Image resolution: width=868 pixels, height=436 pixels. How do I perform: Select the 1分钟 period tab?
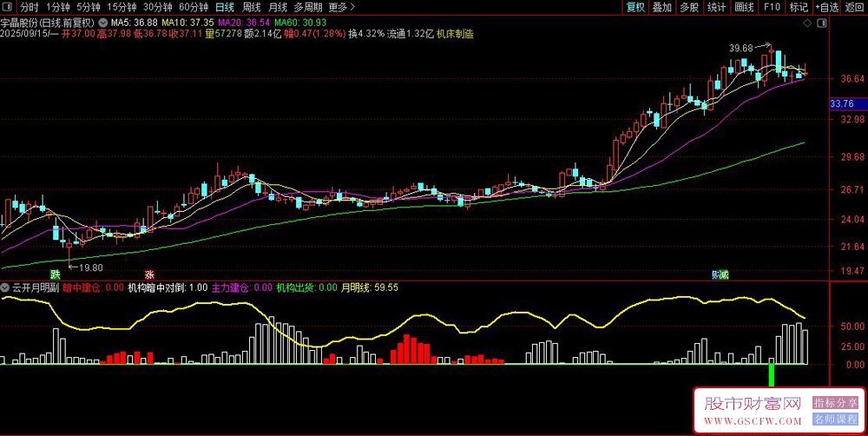(57, 7)
